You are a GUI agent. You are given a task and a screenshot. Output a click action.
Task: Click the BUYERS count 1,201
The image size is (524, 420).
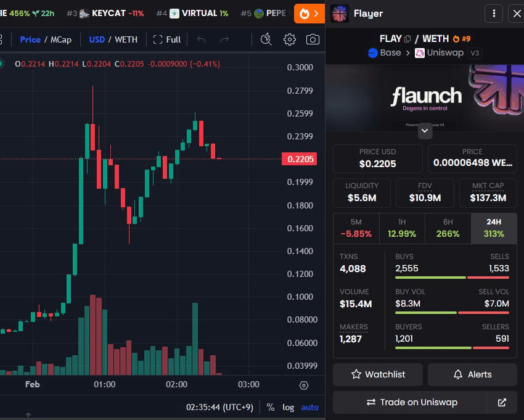click(x=404, y=339)
